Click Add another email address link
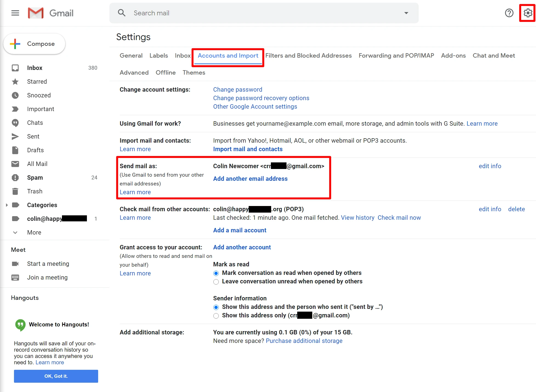This screenshot has width=536, height=392. coord(250,178)
